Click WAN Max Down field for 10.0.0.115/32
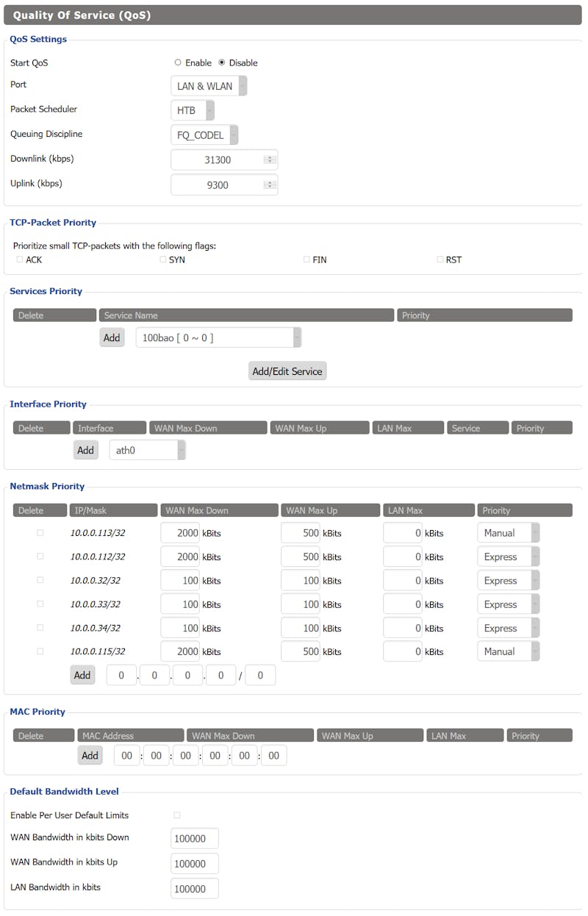Screen dimensions: 588x916 pos(180,651)
